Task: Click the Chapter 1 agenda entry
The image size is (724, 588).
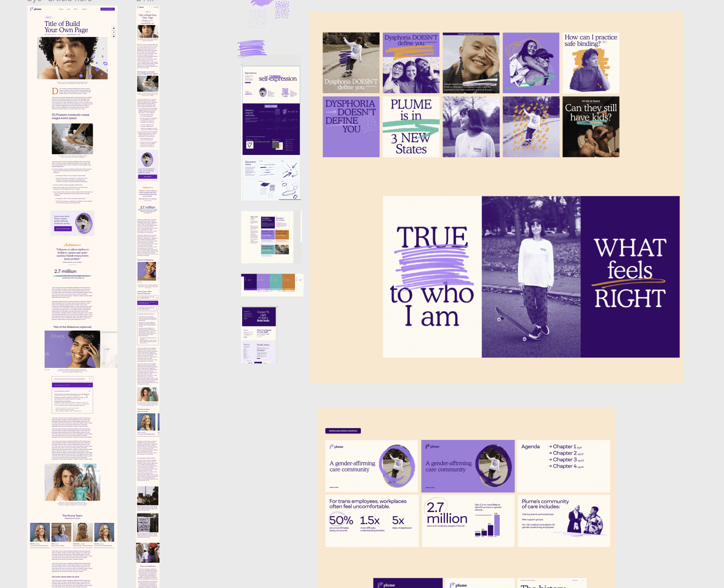Action: coord(564,447)
